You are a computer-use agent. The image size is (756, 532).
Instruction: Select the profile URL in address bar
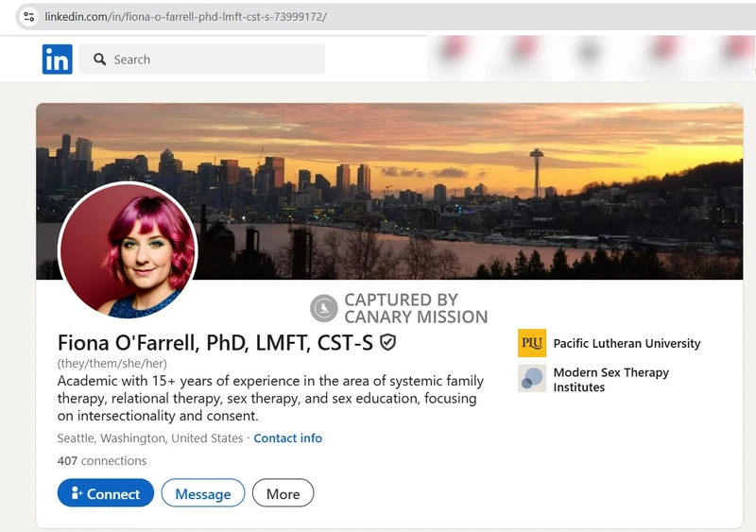coord(187,17)
